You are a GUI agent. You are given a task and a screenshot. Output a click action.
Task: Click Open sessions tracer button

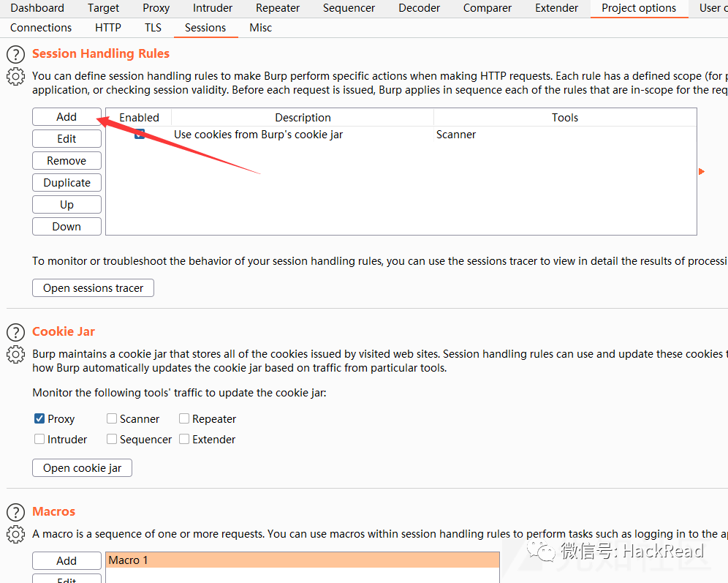(x=93, y=288)
